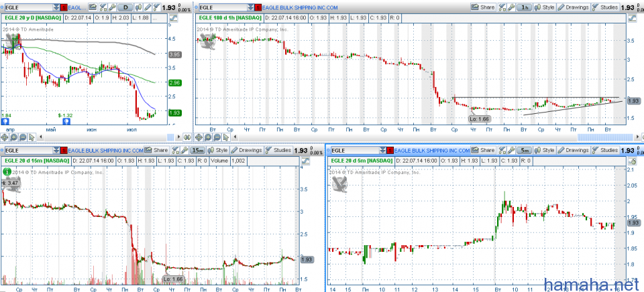Open EAGLE BULK SHIPPING INC COM link in 1h chart
The image size is (644, 292).
[x=300, y=7]
